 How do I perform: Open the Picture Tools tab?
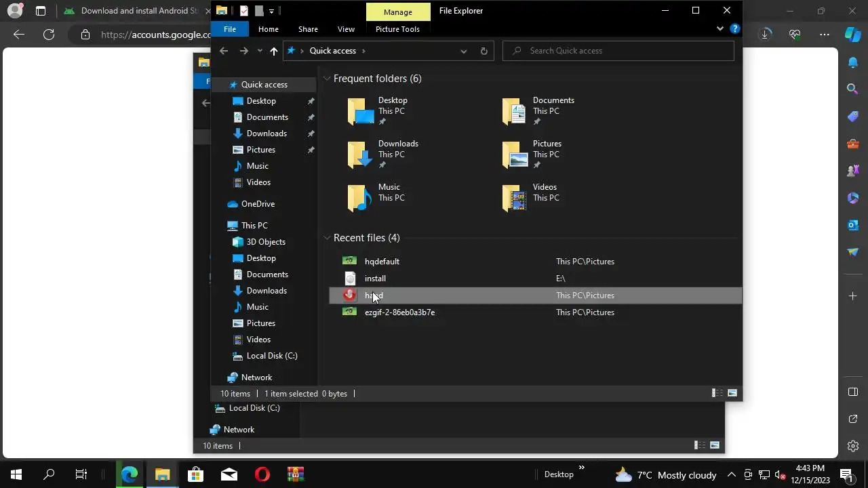397,29
